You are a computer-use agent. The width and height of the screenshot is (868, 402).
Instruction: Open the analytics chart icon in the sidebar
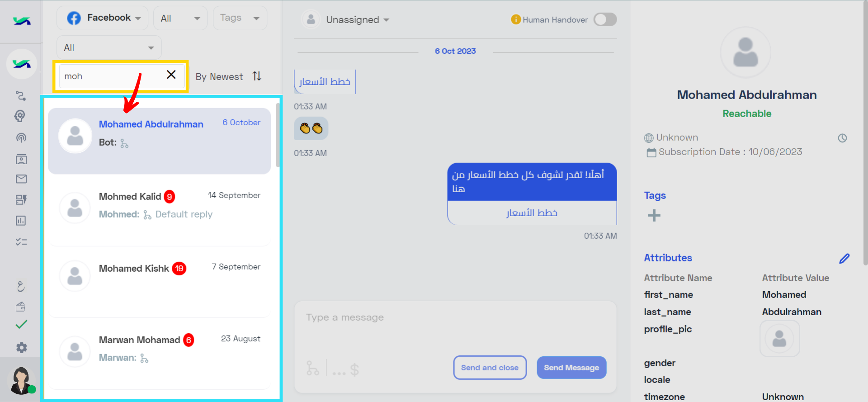[21, 221]
